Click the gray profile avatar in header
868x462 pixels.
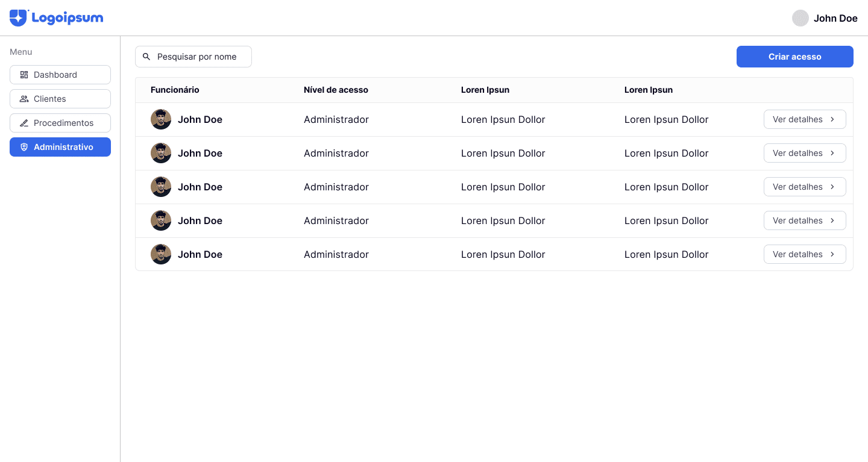coord(800,18)
